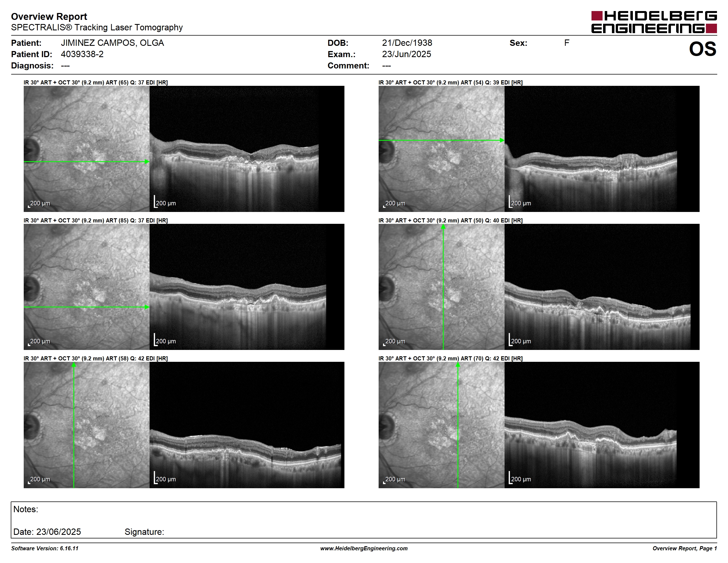Screen dimensions: 728x563
Task: Select 'SPECTRALIS® Tracking Laser Tomography' subtitle
Action: (97, 27)
